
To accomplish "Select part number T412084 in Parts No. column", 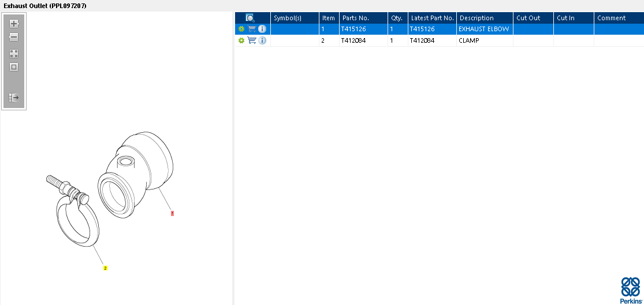I will coord(353,40).
